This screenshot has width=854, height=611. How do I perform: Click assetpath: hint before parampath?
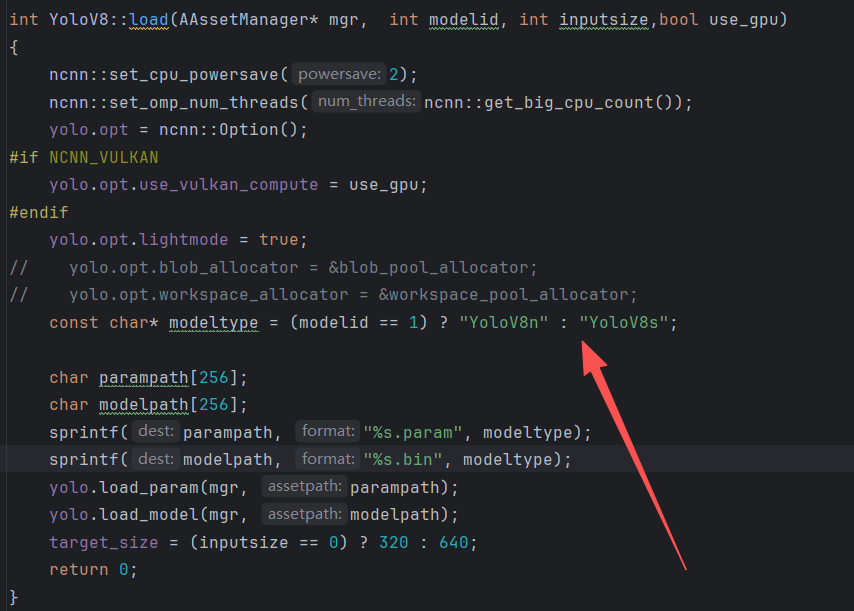[x=304, y=486]
